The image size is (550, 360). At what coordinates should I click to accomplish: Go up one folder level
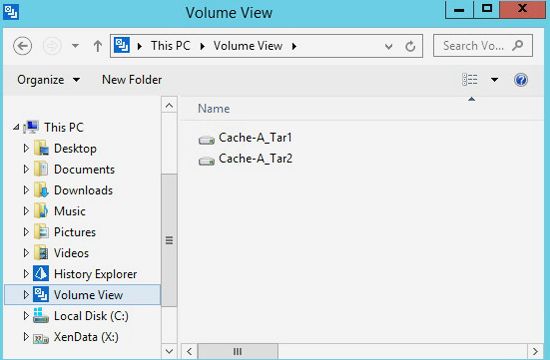pyautogui.click(x=98, y=46)
